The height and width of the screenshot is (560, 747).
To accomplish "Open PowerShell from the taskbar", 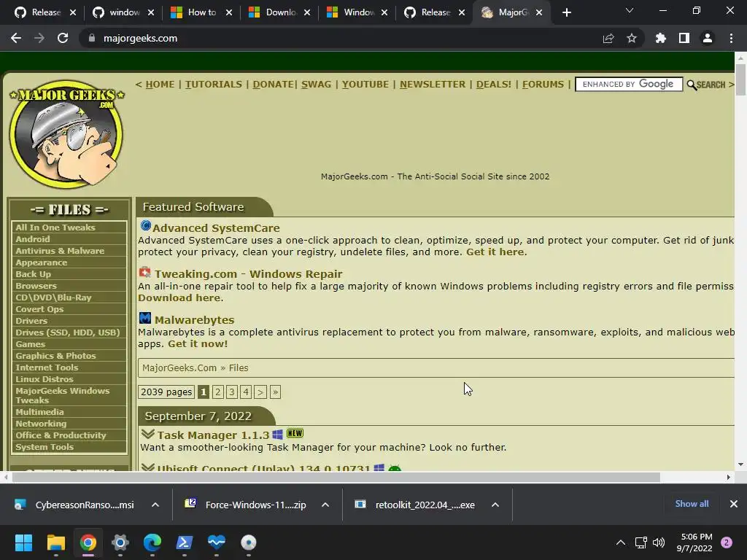I will coord(185,542).
